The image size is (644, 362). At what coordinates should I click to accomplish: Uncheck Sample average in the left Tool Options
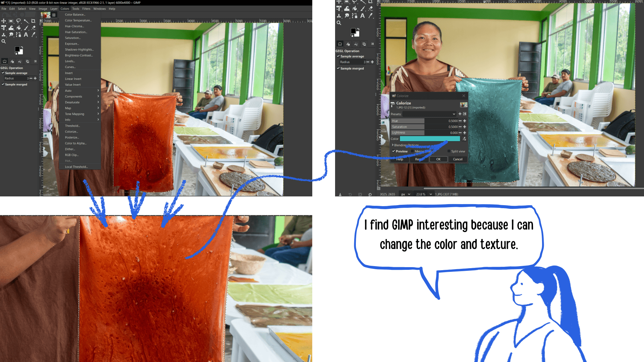point(3,73)
